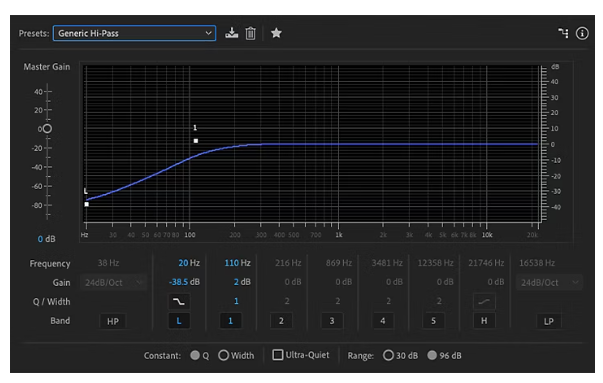The image size is (603, 383).
Task: Click band 1 frequency 110 Hz
Action: pyautogui.click(x=237, y=263)
